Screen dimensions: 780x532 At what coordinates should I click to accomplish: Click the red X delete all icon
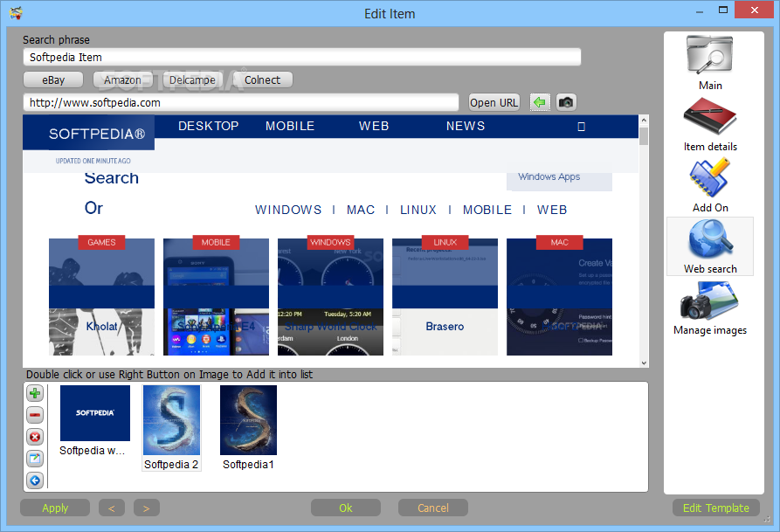pos(35,437)
